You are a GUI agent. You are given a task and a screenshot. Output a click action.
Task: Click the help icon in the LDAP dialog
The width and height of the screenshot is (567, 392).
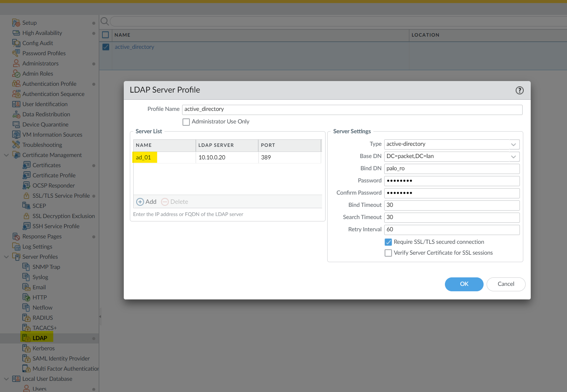520,90
